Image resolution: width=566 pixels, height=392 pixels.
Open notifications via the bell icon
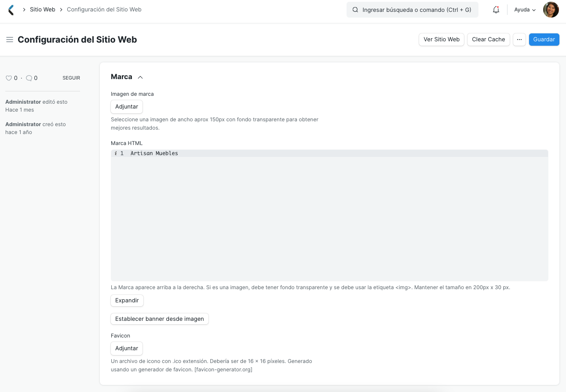point(496,9)
